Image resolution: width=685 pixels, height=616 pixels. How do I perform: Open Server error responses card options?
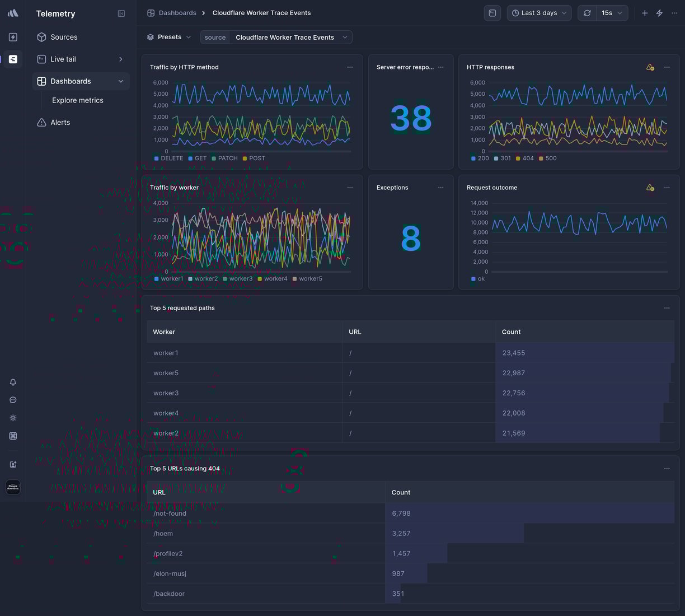click(x=441, y=67)
